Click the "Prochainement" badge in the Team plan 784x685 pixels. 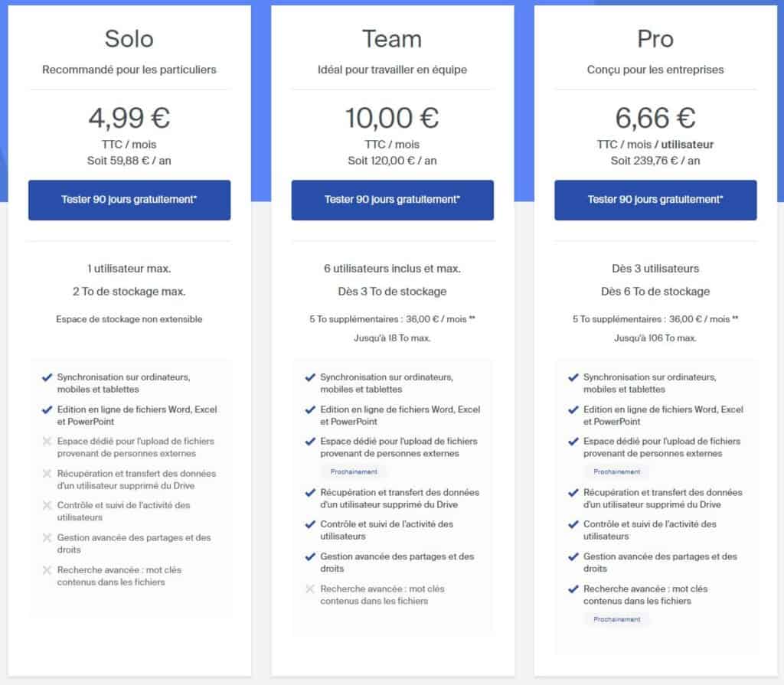pos(354,472)
